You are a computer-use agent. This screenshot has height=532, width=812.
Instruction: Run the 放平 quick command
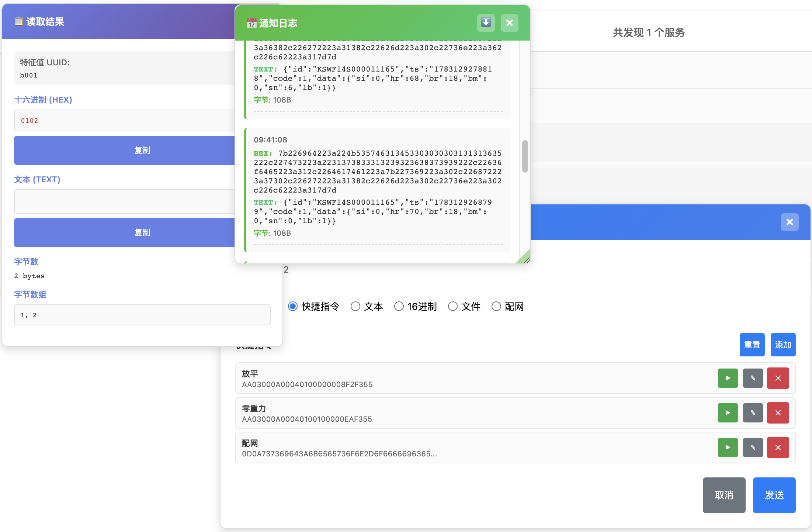coord(728,378)
